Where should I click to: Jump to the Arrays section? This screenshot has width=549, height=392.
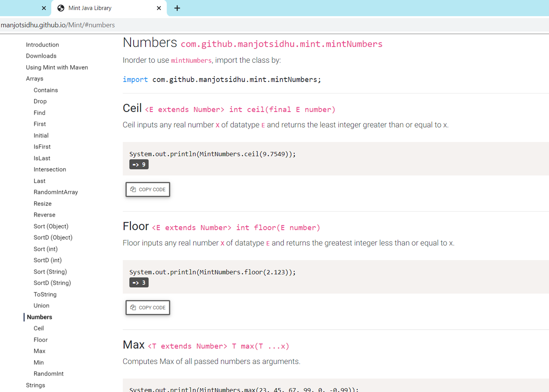tap(35, 79)
